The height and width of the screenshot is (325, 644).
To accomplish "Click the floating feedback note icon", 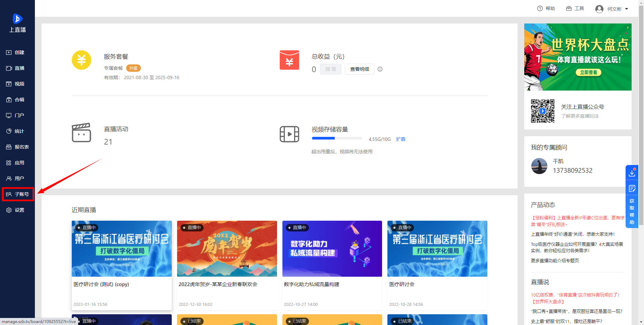I will [632, 188].
